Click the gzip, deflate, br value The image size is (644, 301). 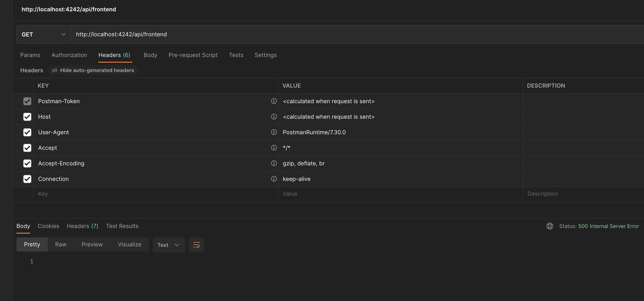pos(303,163)
